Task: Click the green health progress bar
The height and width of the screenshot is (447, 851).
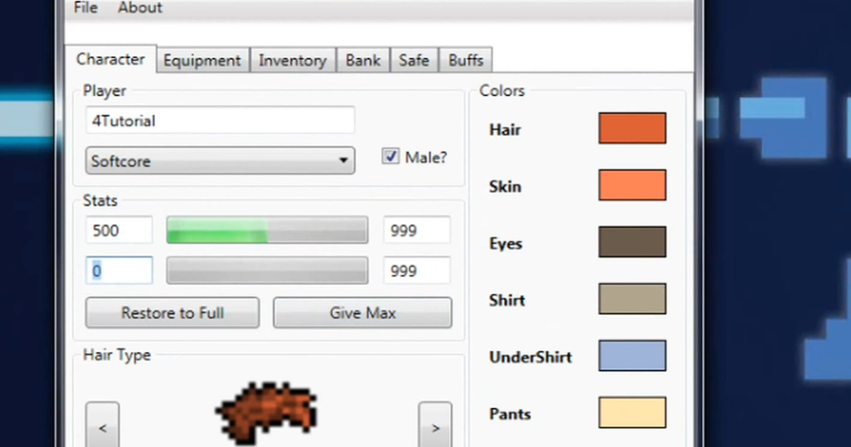Action: 267,230
